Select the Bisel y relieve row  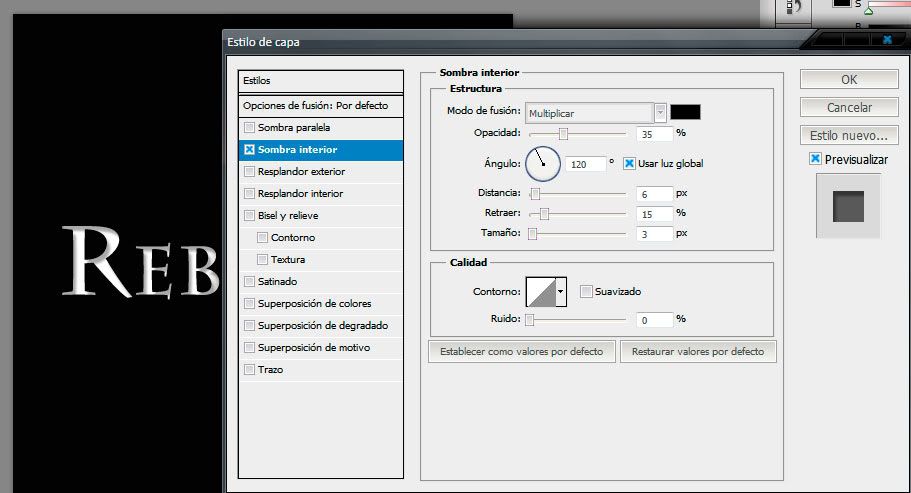pyautogui.click(x=321, y=215)
